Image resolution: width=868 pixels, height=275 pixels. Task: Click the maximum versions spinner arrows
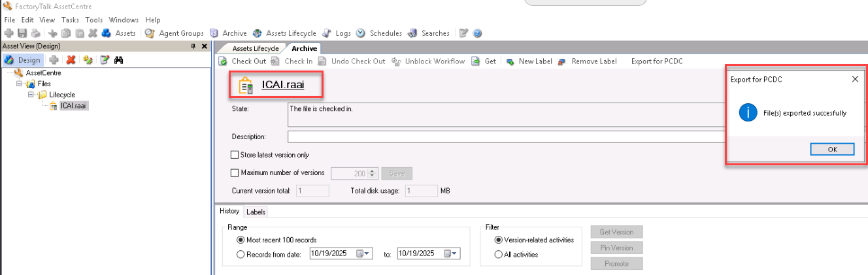(x=373, y=173)
